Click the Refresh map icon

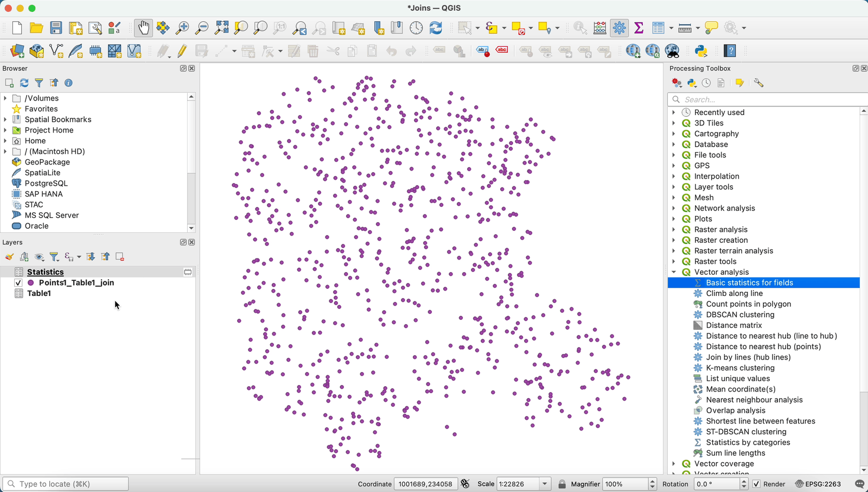[436, 28]
